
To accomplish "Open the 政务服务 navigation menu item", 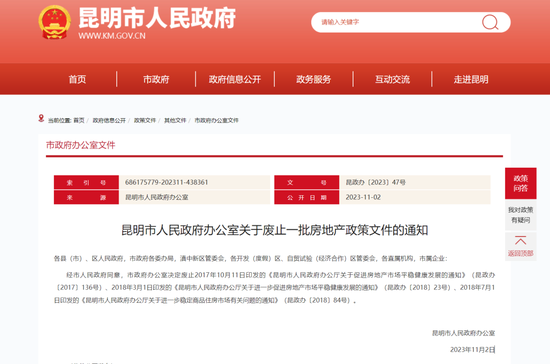I will [314, 79].
